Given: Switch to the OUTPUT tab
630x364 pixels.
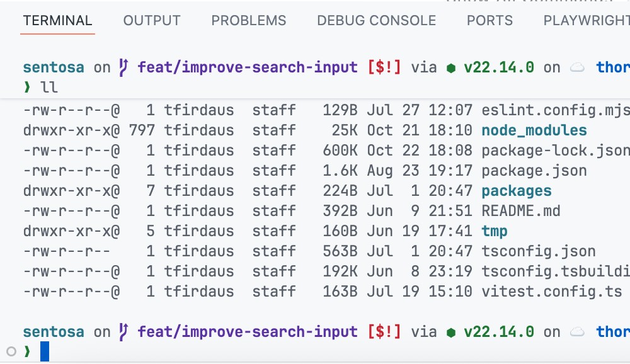Looking at the screenshot, I should [x=151, y=20].
